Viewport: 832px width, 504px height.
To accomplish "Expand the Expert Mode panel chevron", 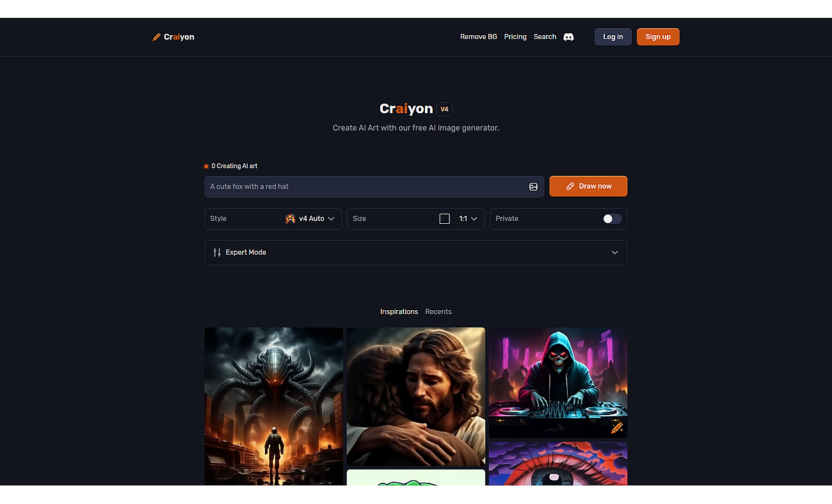I will pos(614,253).
